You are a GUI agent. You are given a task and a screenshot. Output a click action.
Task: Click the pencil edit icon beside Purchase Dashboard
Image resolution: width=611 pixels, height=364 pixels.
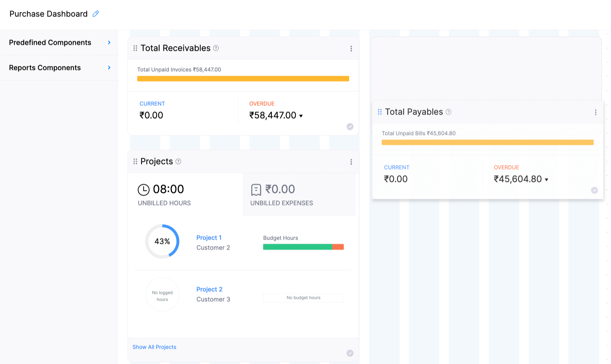[x=96, y=14]
